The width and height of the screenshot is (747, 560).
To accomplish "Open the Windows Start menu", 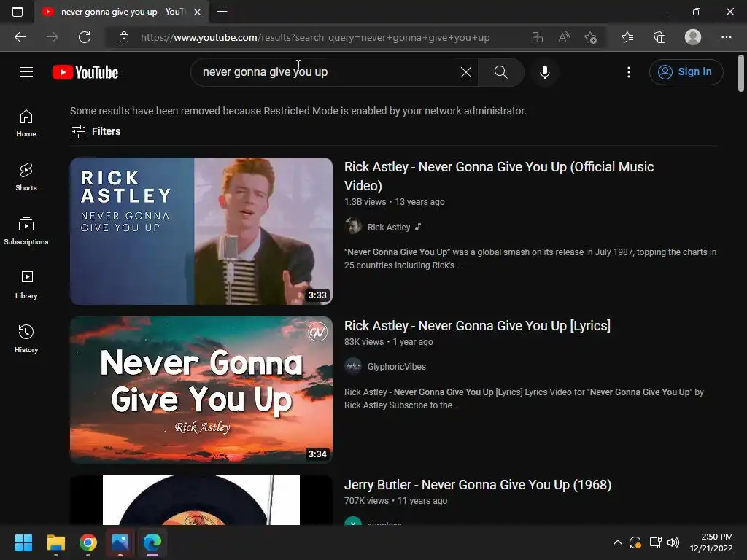I will click(x=23, y=542).
